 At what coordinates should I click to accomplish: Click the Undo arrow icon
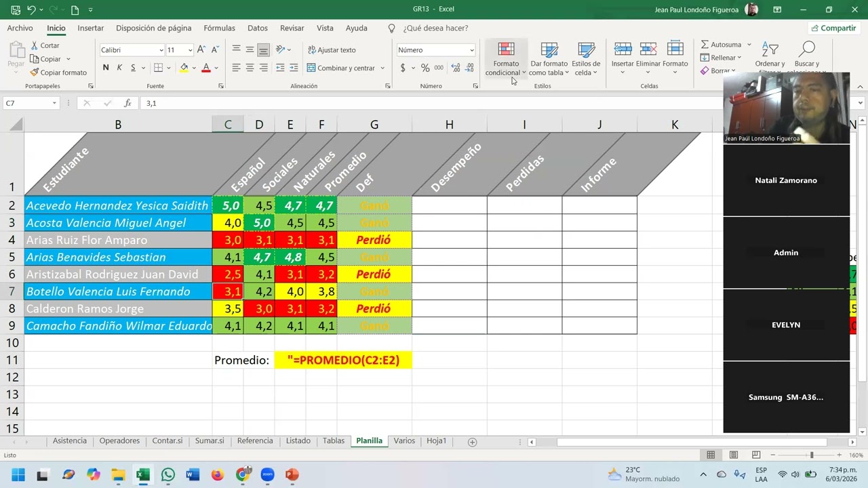pos(31,9)
